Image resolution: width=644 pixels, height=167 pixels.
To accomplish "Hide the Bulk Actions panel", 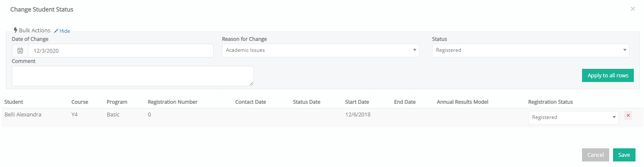I will click(x=65, y=31).
